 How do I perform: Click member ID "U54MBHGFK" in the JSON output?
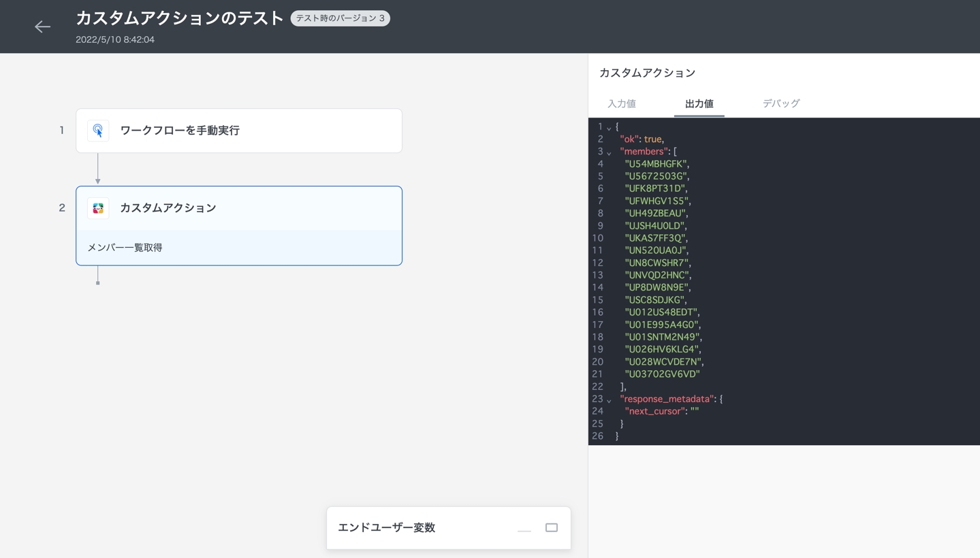657,164
